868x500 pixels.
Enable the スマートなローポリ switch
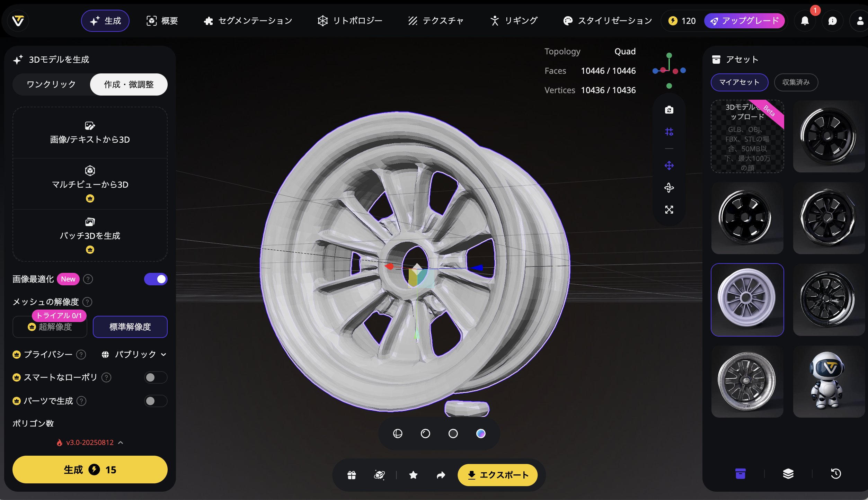(x=156, y=377)
